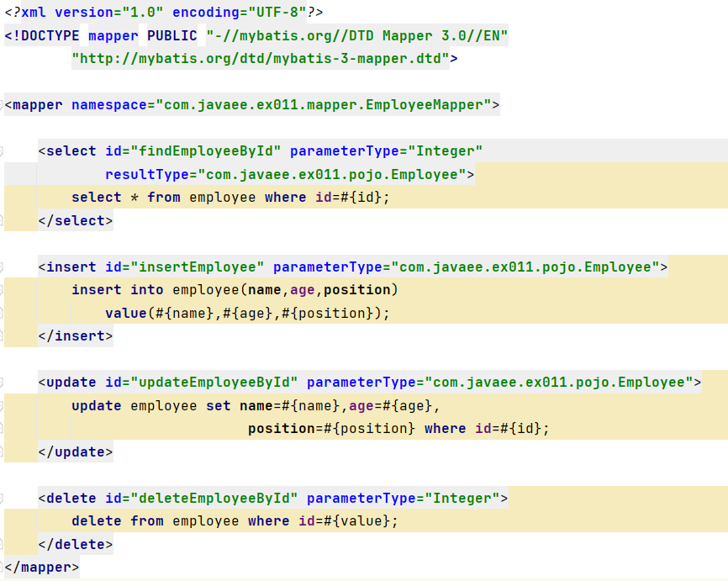Click the "into" keyword in the insert statement
The height and width of the screenshot is (581, 728).
(x=147, y=290)
